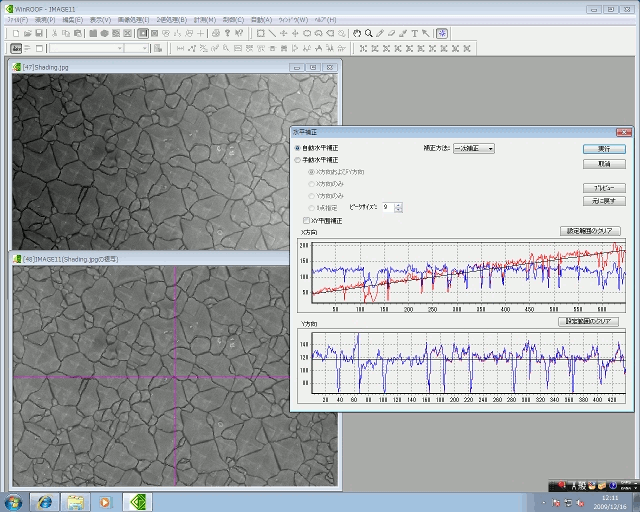Click プレビュー preview button
This screenshot has width=640, height=512.
(x=604, y=188)
